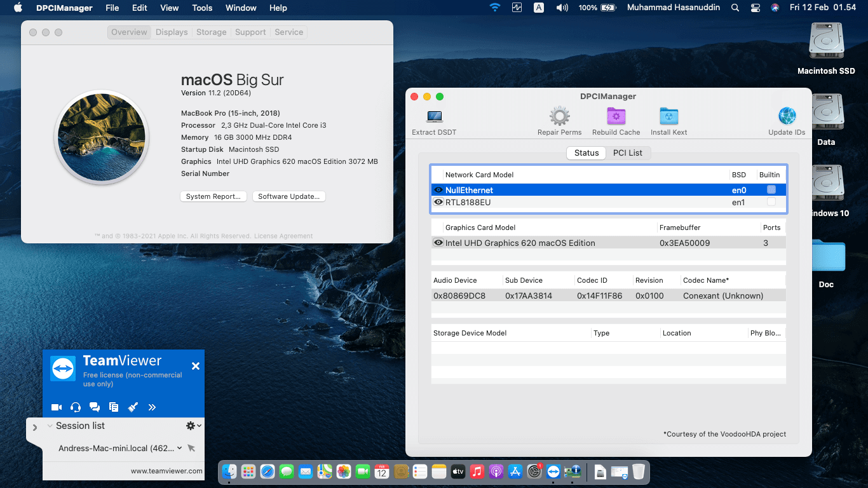Launch Safari from the Dock
Screen dimensions: 868x488
point(268,471)
